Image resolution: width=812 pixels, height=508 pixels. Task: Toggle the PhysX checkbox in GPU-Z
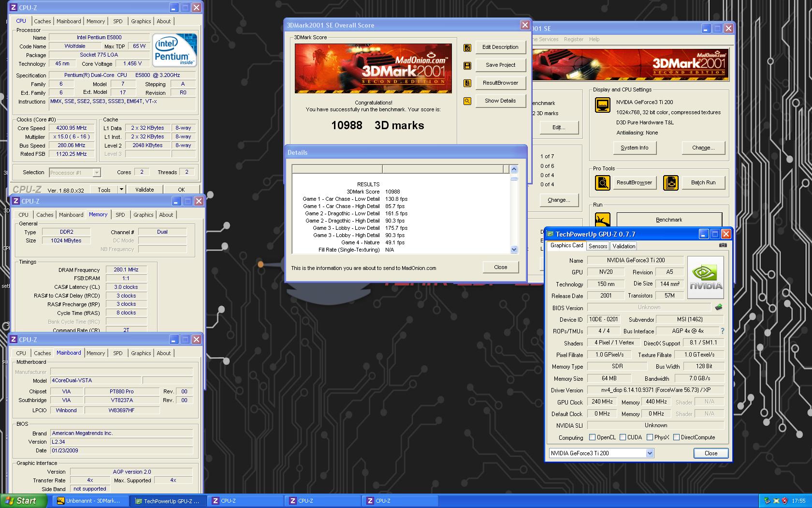(650, 437)
